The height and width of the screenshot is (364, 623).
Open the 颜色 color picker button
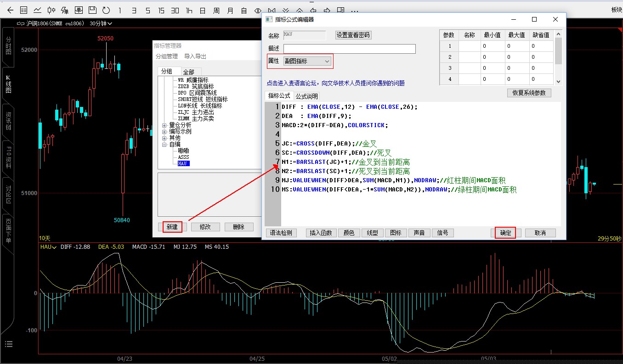click(349, 233)
